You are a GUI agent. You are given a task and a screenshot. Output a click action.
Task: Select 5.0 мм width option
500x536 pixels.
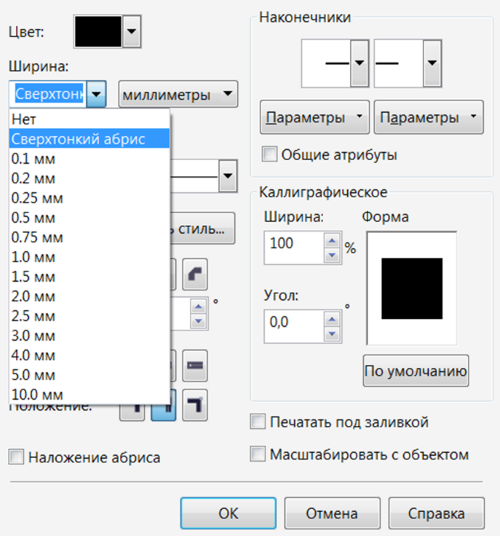click(x=89, y=375)
